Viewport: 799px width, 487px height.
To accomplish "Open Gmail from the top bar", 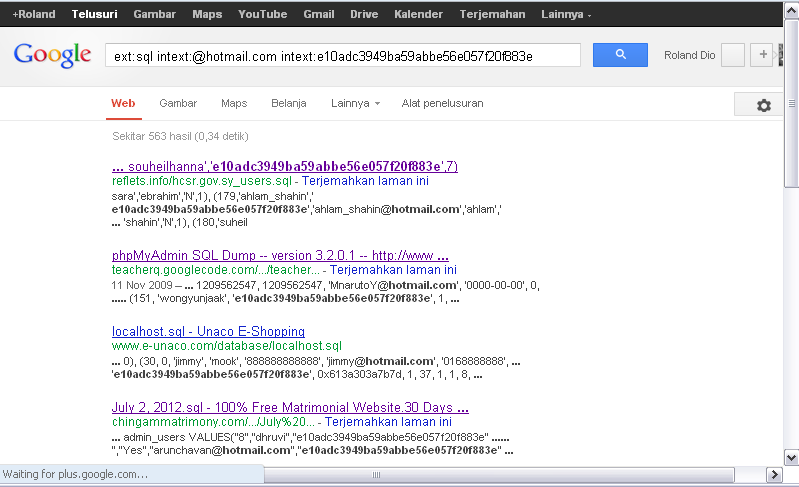I will 318,14.
